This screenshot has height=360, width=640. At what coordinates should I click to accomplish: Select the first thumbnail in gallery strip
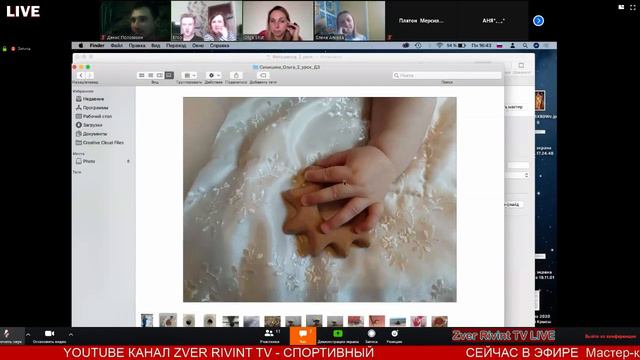(x=147, y=320)
